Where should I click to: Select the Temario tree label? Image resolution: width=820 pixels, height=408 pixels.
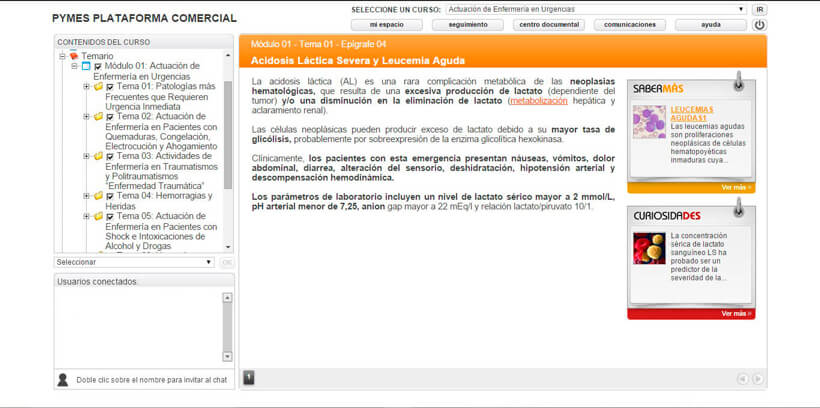[97, 56]
